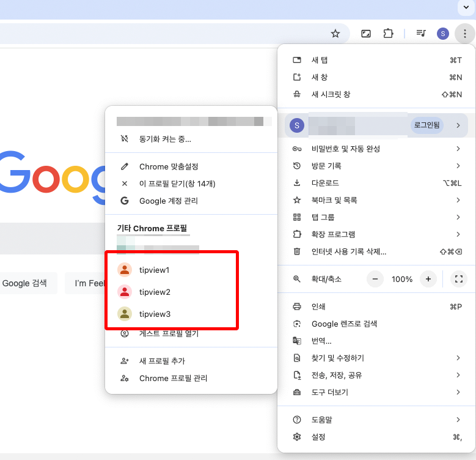Click the 동기화 켜는 중 sync status
Image resolution: width=476 pixels, height=460 pixels.
tap(191, 139)
